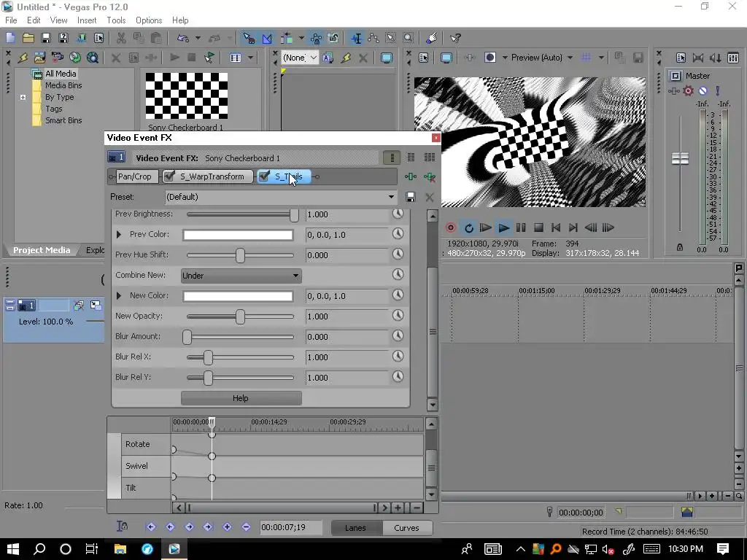Image resolution: width=747 pixels, height=560 pixels.
Task: Delete the current keyframe
Action: (246, 526)
